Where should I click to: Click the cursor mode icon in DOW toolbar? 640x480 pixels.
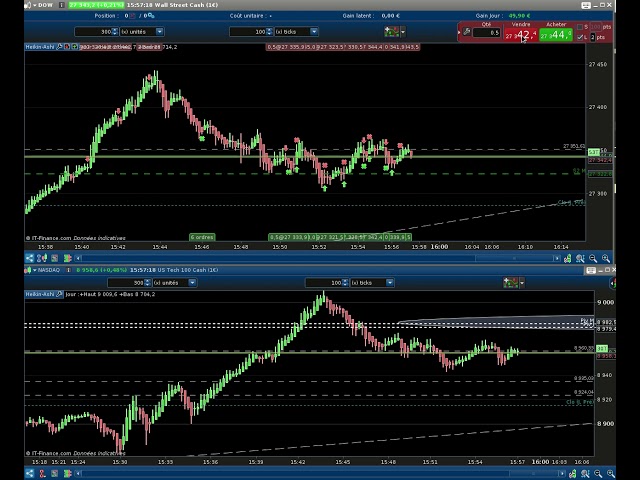coord(42,258)
